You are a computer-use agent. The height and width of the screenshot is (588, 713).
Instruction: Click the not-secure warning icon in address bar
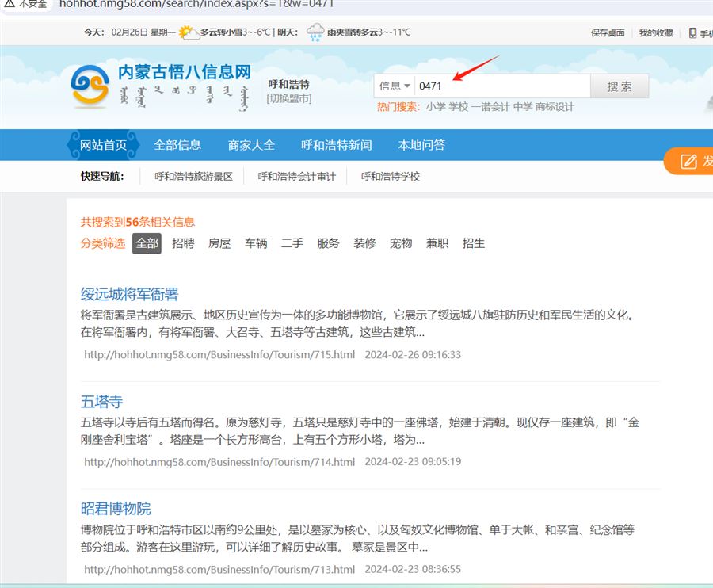[x=6, y=3]
